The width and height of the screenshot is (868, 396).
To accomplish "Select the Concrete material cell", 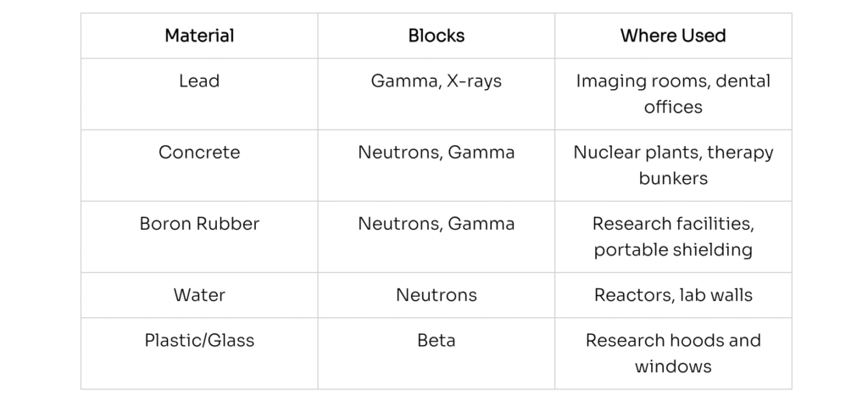I will click(x=199, y=153).
